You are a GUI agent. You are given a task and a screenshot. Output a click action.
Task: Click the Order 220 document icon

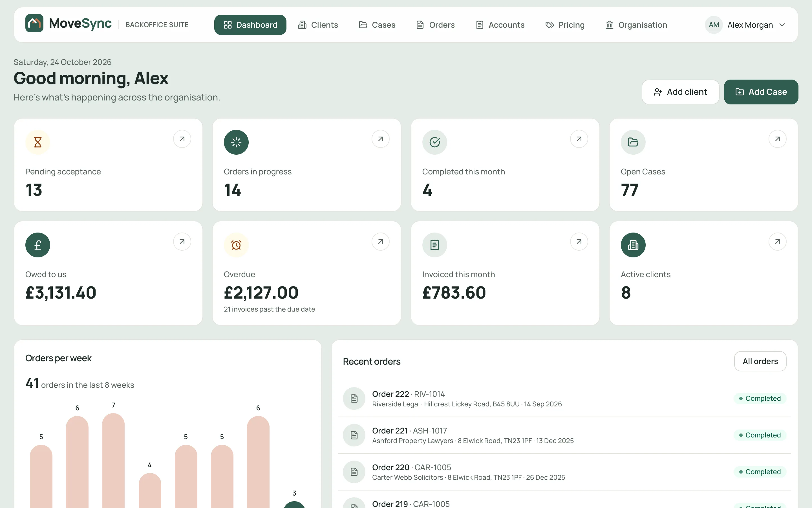click(354, 472)
